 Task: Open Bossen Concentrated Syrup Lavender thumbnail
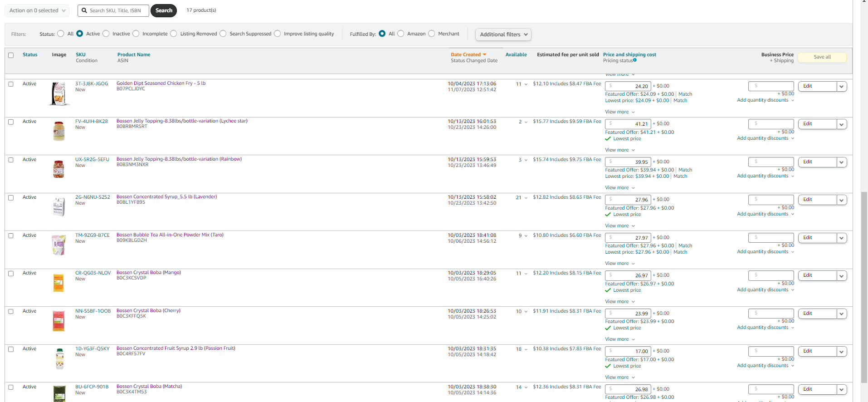coord(59,207)
